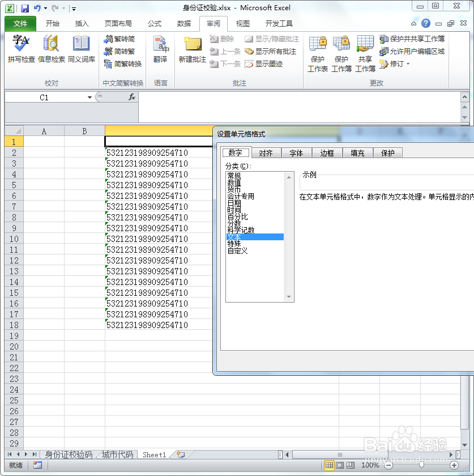Select the 城市代码 sheet tab

(117, 454)
